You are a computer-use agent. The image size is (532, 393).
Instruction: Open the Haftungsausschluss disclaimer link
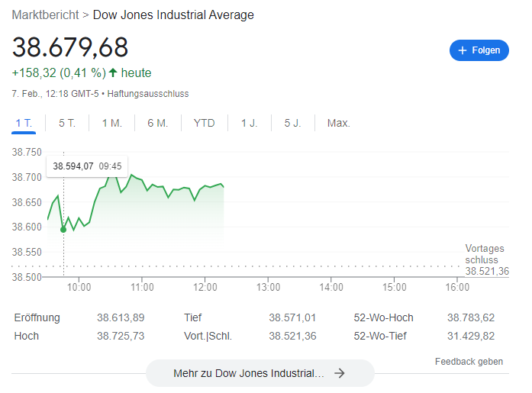click(148, 94)
